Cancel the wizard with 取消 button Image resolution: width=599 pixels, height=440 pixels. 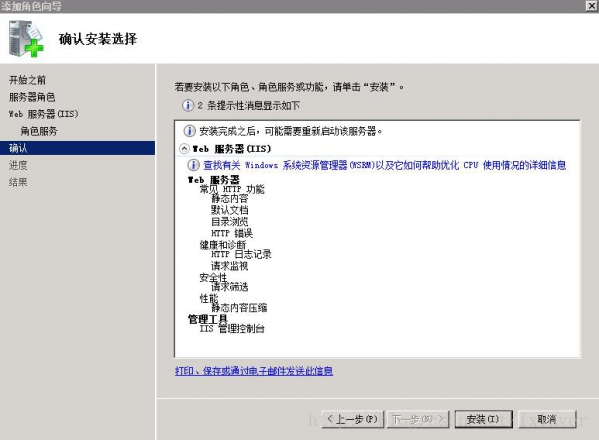pos(547,419)
